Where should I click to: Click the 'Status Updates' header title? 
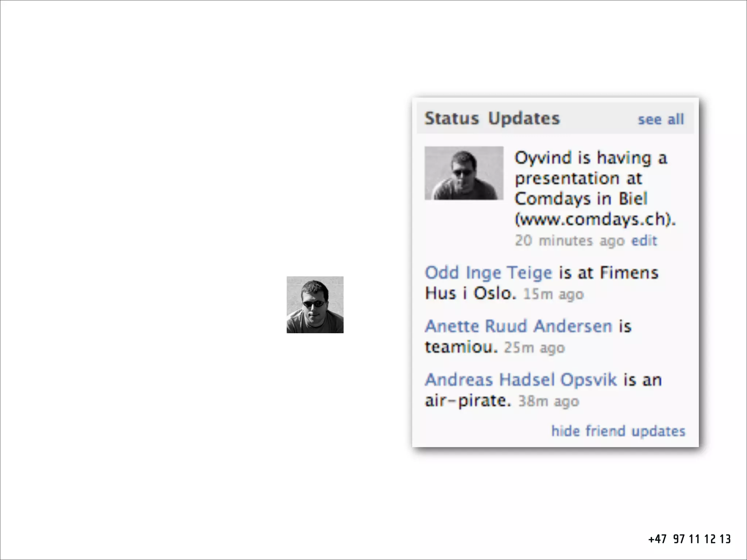point(492,118)
